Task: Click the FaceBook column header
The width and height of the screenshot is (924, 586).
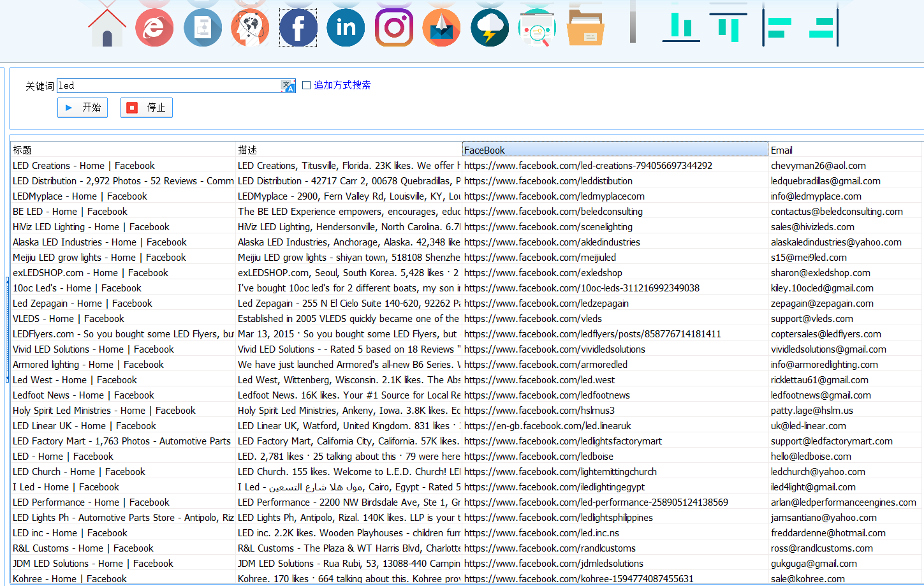Action: click(x=615, y=150)
